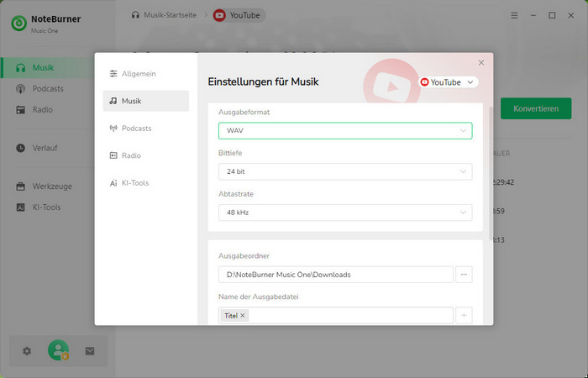Remove the Titel tag

(243, 315)
